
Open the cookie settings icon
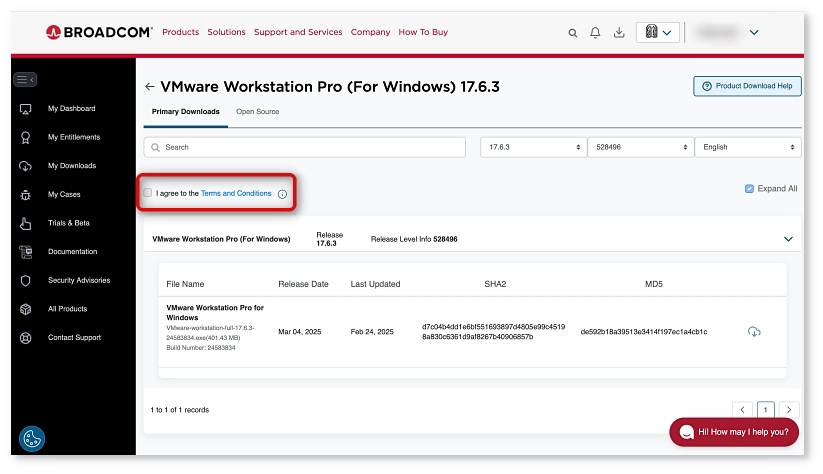tap(32, 438)
